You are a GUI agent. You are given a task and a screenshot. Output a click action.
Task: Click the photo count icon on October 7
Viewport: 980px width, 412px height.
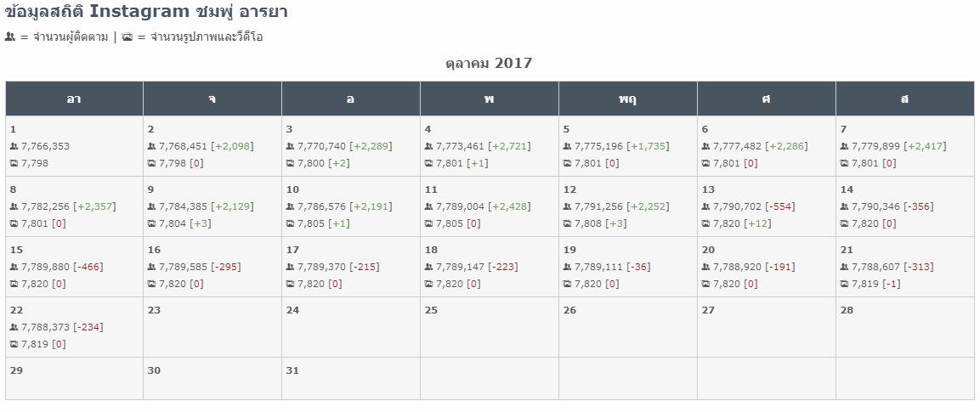click(x=844, y=163)
